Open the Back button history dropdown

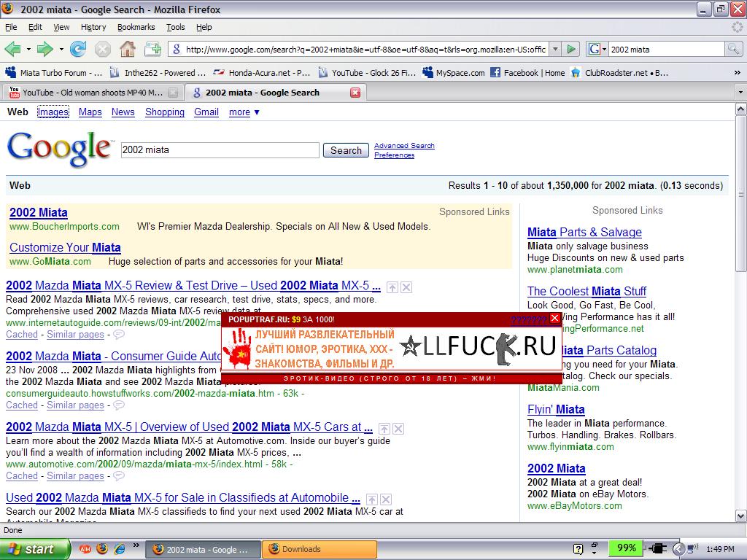tap(28, 49)
